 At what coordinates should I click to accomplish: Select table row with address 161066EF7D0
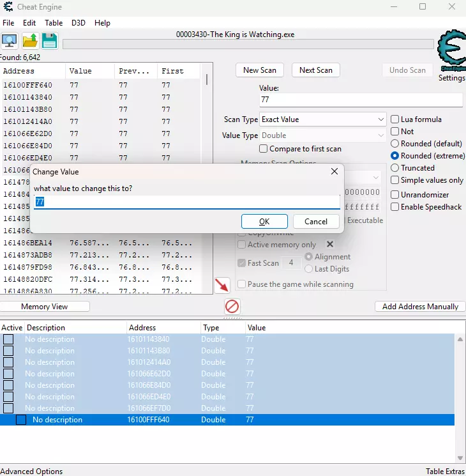[227, 408]
